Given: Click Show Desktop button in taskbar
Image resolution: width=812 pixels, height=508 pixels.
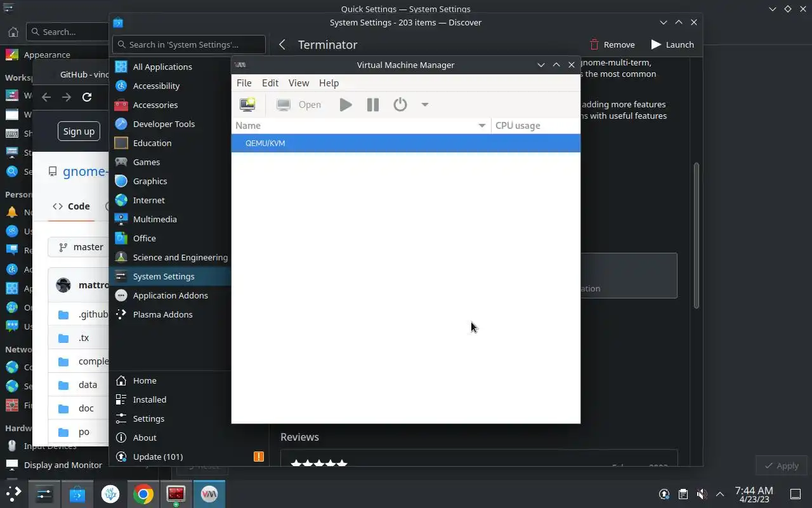Looking at the screenshot, I should point(795,493).
